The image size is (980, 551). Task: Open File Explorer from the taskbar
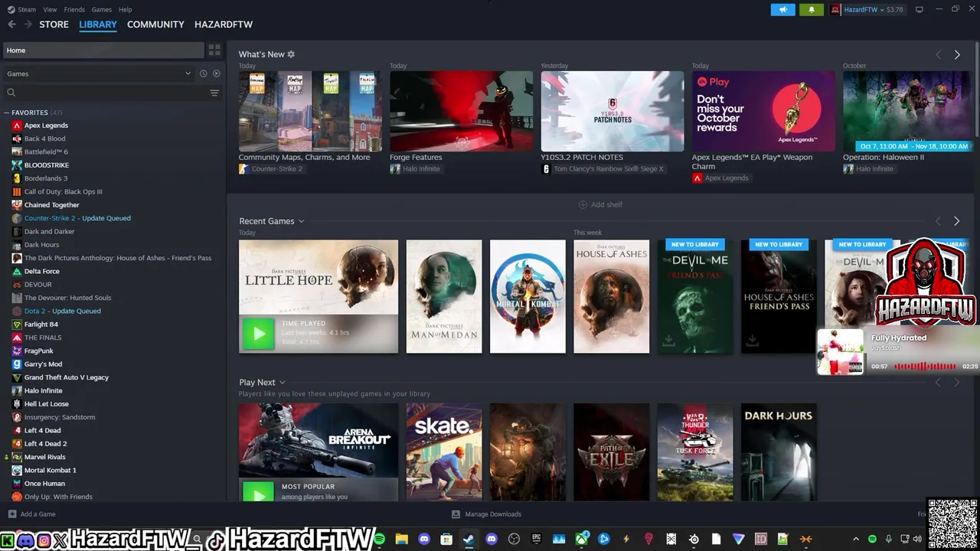coord(401,540)
